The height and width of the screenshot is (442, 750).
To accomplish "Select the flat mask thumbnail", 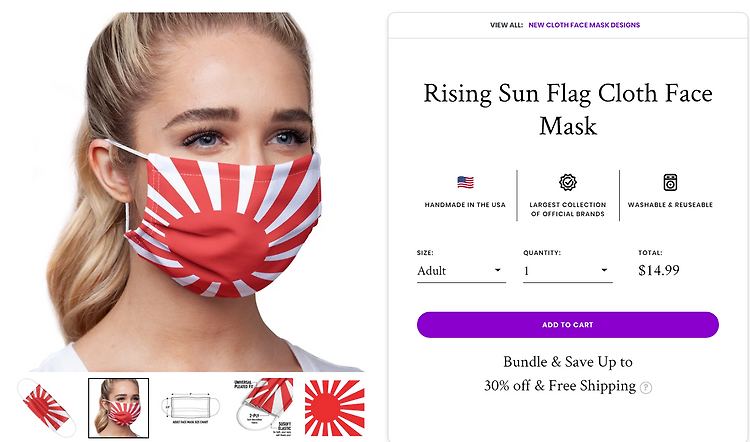I will point(47,408).
